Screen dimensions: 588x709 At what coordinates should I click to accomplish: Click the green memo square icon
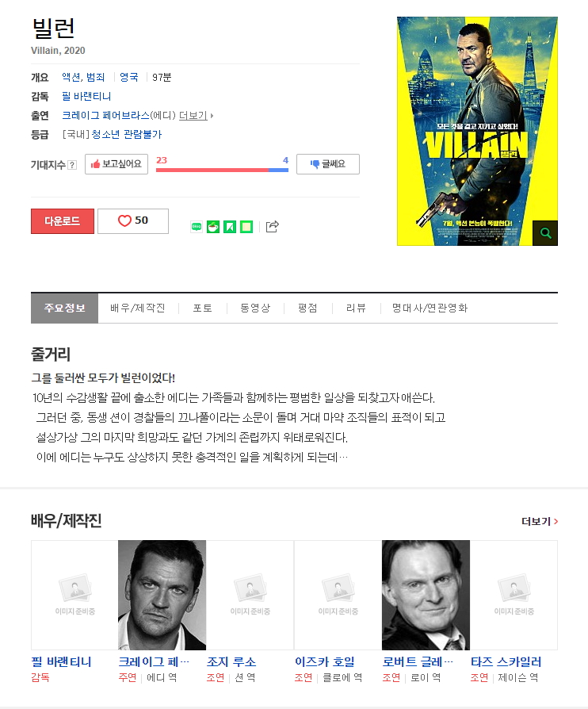point(246,227)
